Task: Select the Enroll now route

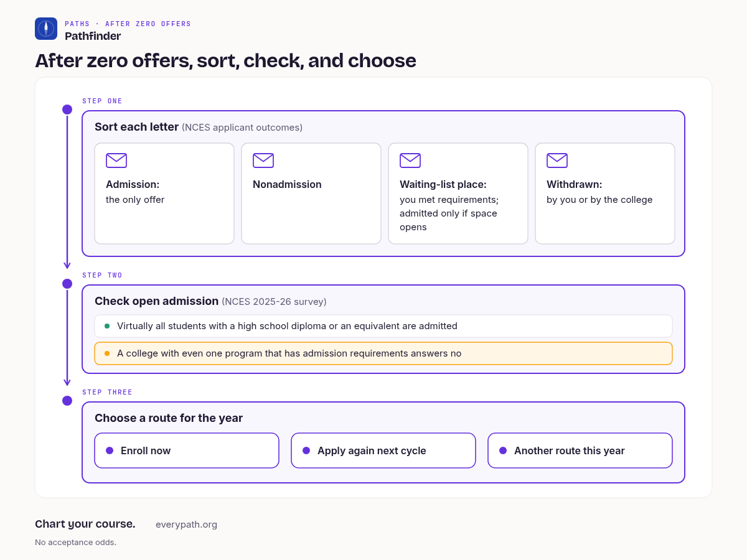Action: click(187, 450)
